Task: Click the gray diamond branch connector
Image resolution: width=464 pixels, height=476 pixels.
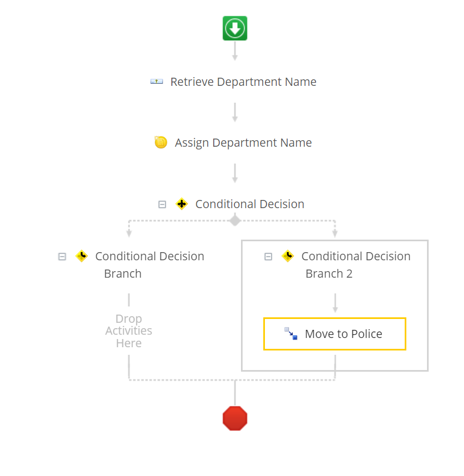Action: pos(235,220)
